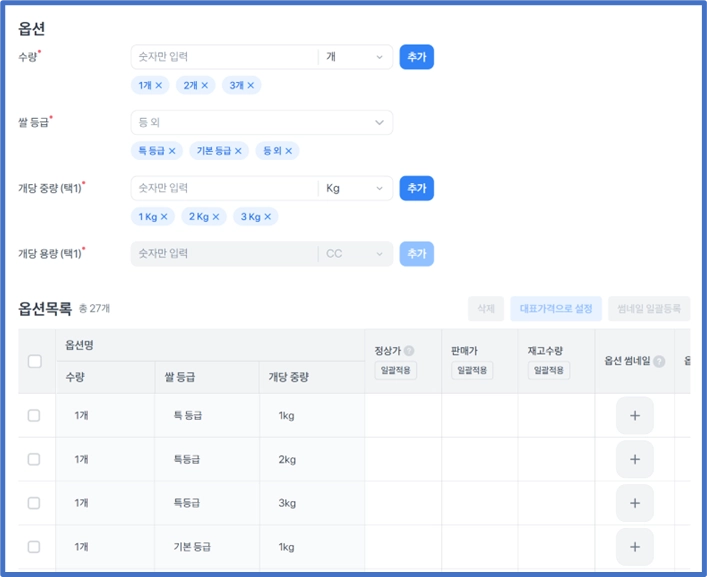Add thumbnail for 1개 특등급 3kg row
The width and height of the screenshot is (707, 577).
pyautogui.click(x=635, y=503)
